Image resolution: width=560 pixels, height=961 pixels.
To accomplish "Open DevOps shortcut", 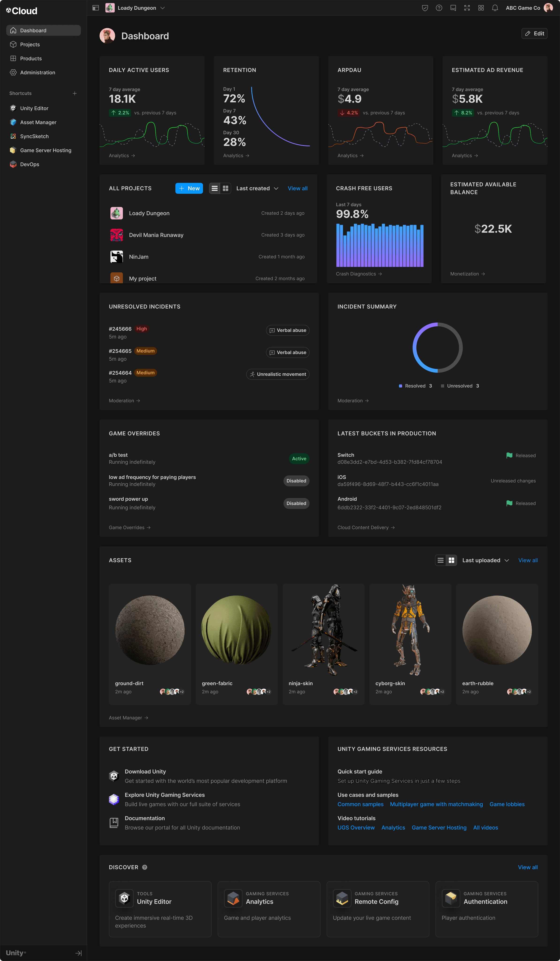I will (x=43, y=164).
